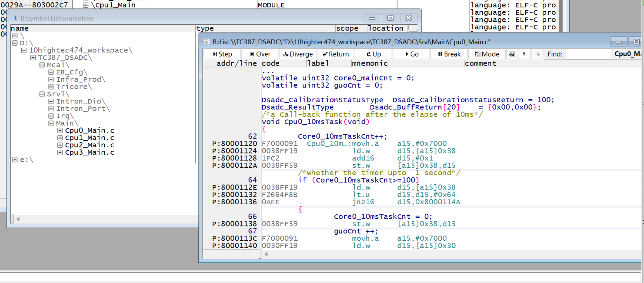
Task: Click the sourcetree window title bar icon
Action: 16,18
